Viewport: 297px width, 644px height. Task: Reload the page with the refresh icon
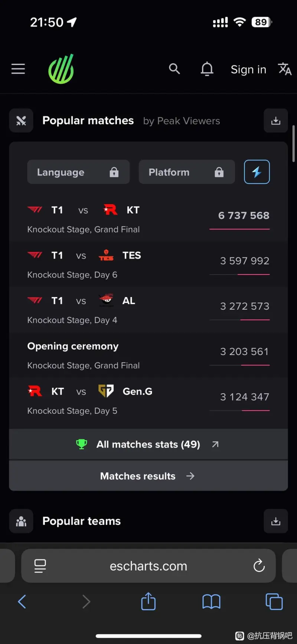click(x=259, y=566)
